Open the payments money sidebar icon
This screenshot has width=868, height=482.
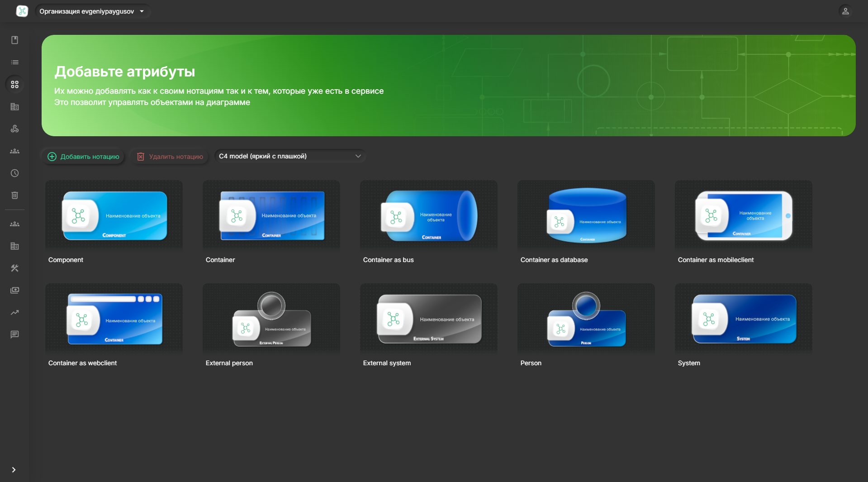tap(14, 291)
